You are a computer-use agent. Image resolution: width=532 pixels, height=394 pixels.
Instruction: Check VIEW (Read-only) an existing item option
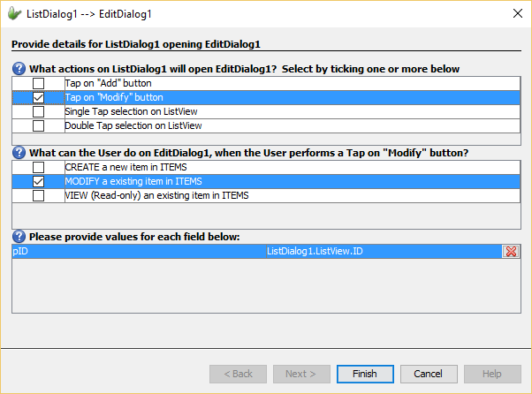(x=39, y=196)
